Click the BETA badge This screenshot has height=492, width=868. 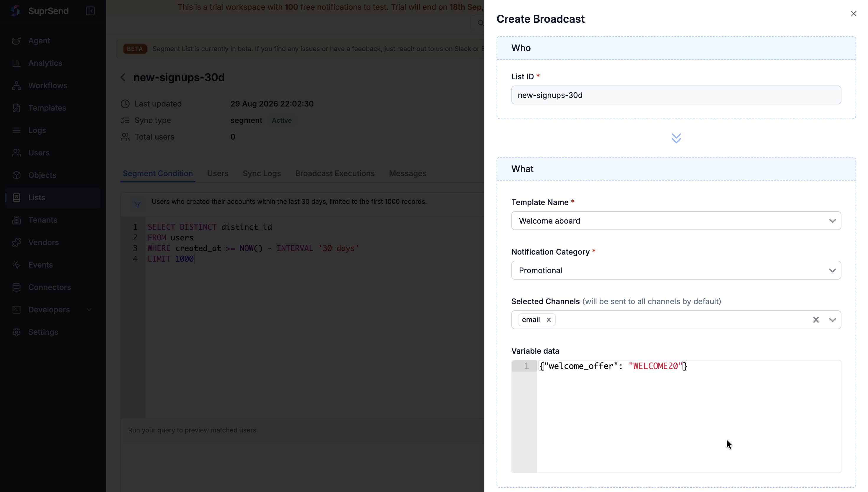135,49
